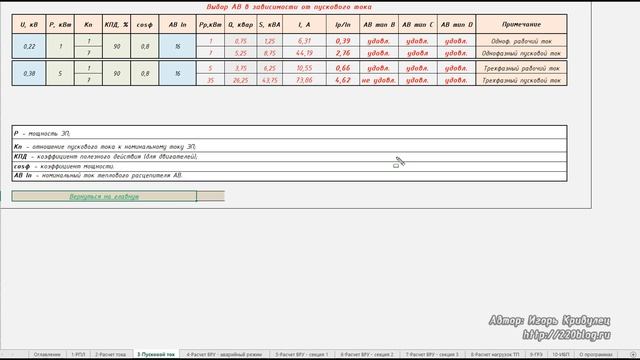Switch to the 10-ИБП sheet tab

560,354
